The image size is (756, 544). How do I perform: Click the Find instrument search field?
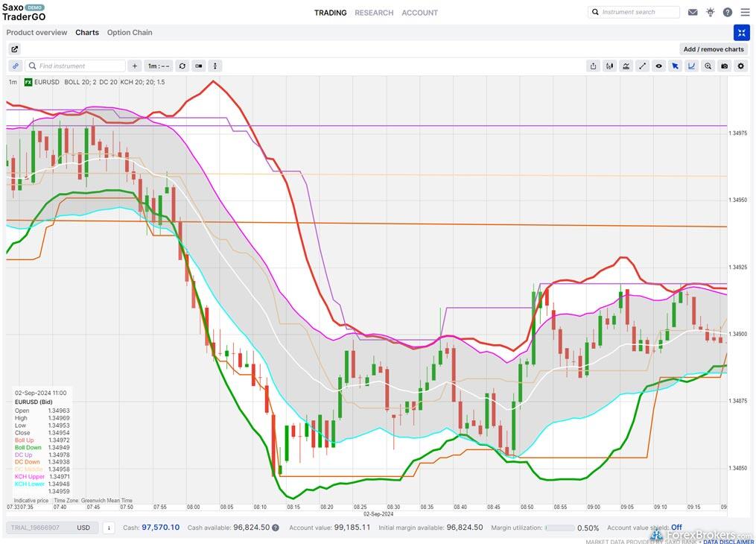[x=80, y=66]
